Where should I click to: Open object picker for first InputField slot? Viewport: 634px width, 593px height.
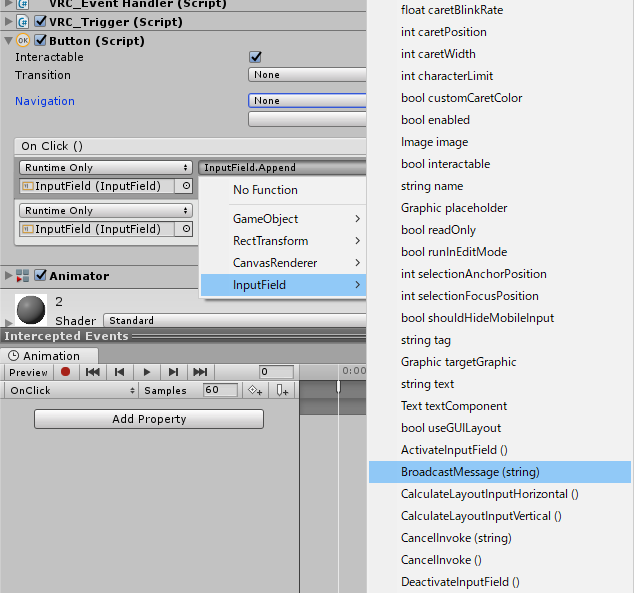[186, 186]
